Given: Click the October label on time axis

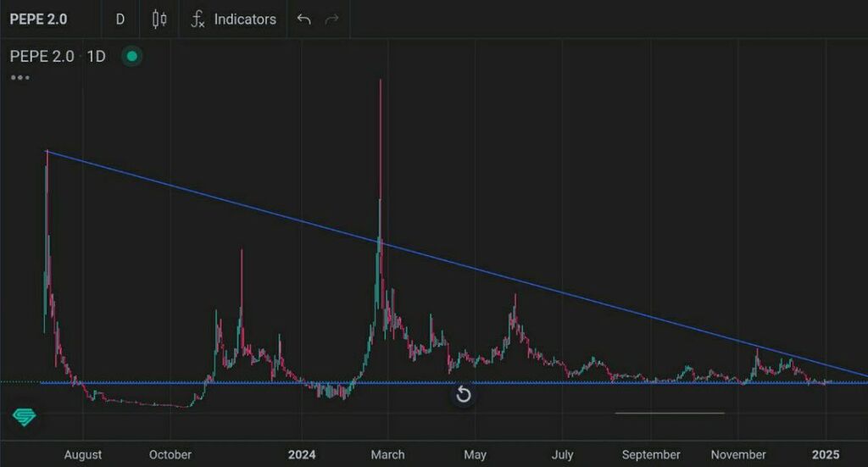Looking at the screenshot, I should pos(170,454).
